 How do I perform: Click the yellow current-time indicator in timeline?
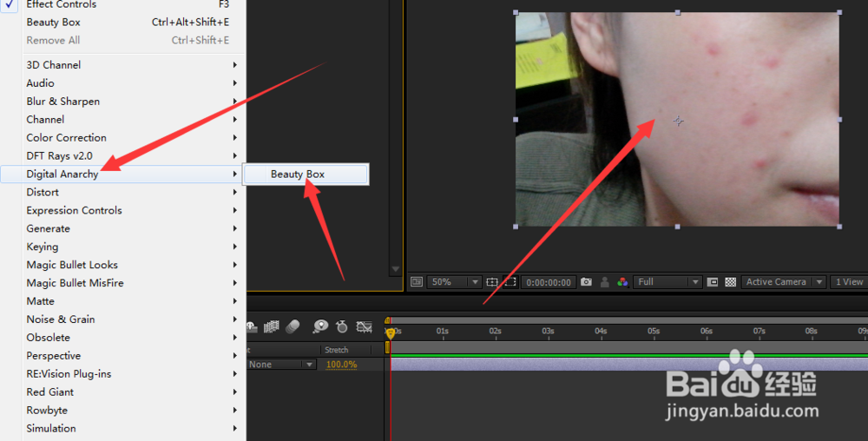[391, 332]
